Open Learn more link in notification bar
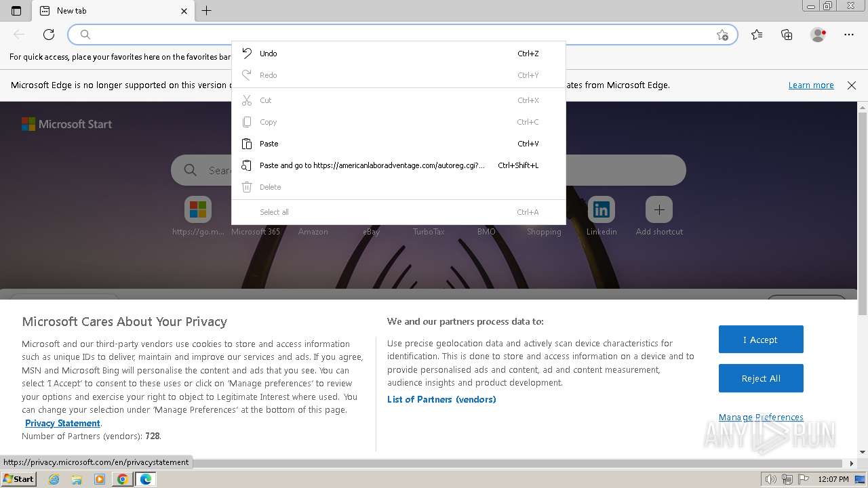The height and width of the screenshot is (488, 868). 811,85
